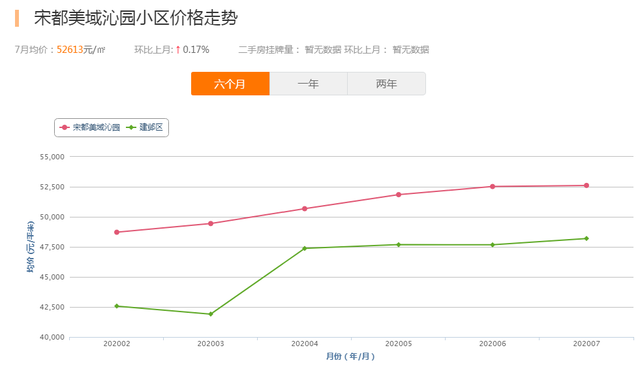Click the 均价 (元/平米) axis title

tap(31, 247)
